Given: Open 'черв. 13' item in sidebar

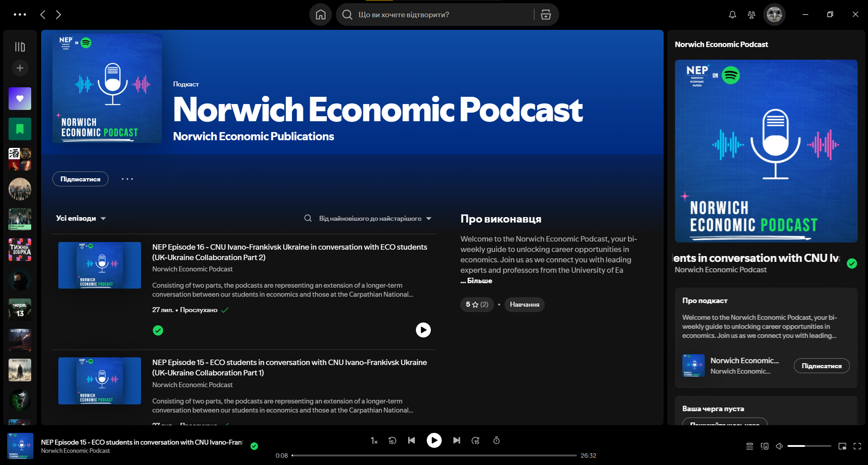Looking at the screenshot, I should 20,310.
